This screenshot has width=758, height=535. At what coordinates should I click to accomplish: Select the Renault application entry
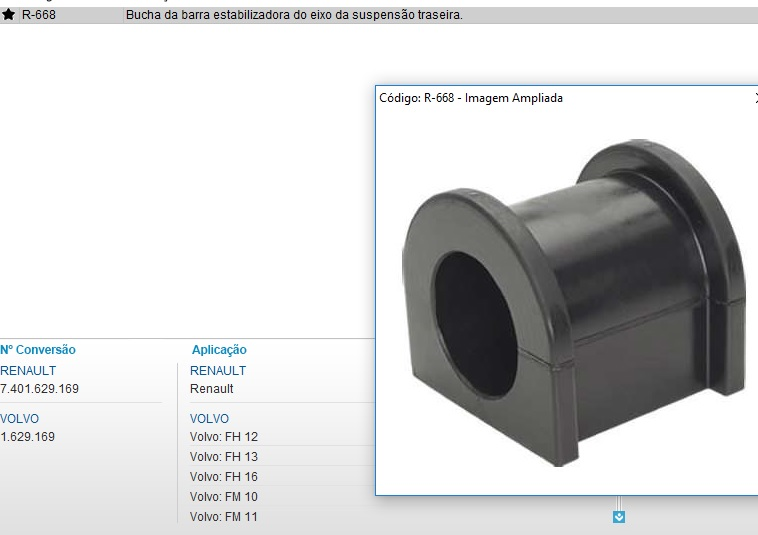[212, 389]
